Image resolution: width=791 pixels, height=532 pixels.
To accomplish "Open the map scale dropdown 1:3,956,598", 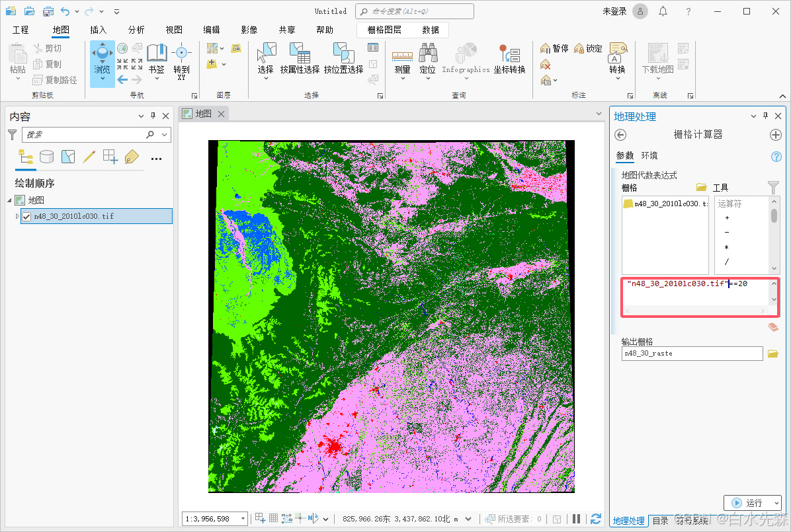I will [243, 519].
